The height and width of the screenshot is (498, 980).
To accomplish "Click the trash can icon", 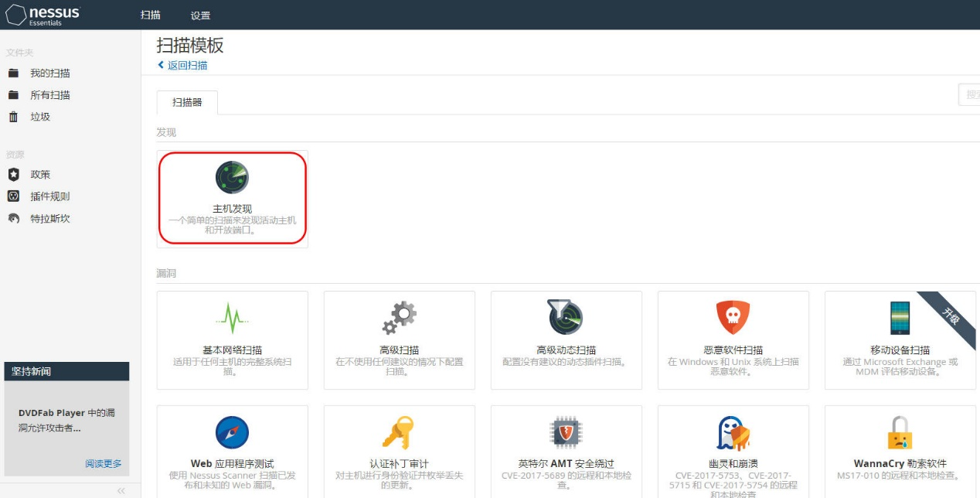I will [13, 117].
